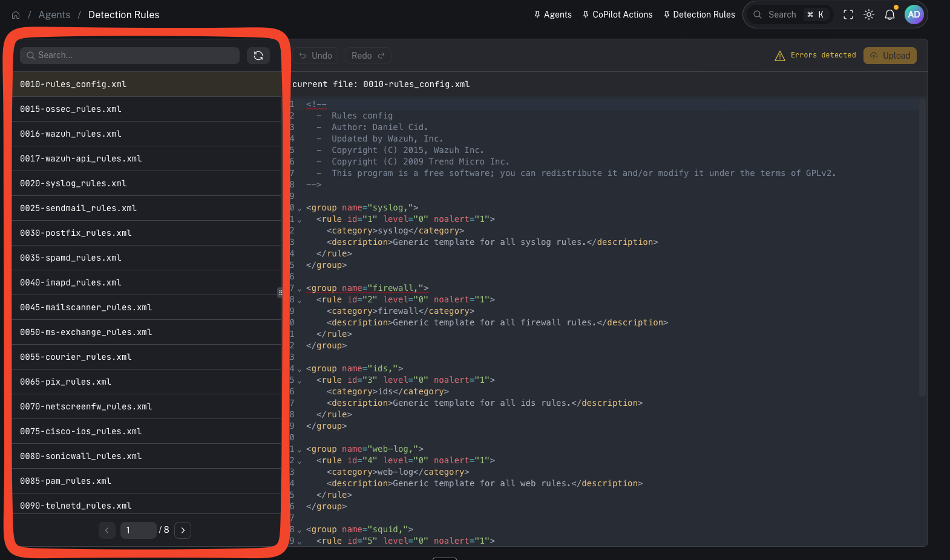Open 0050-ms-exchange_rules.xml
Image resolution: width=950 pixels, height=560 pixels.
tap(146, 332)
